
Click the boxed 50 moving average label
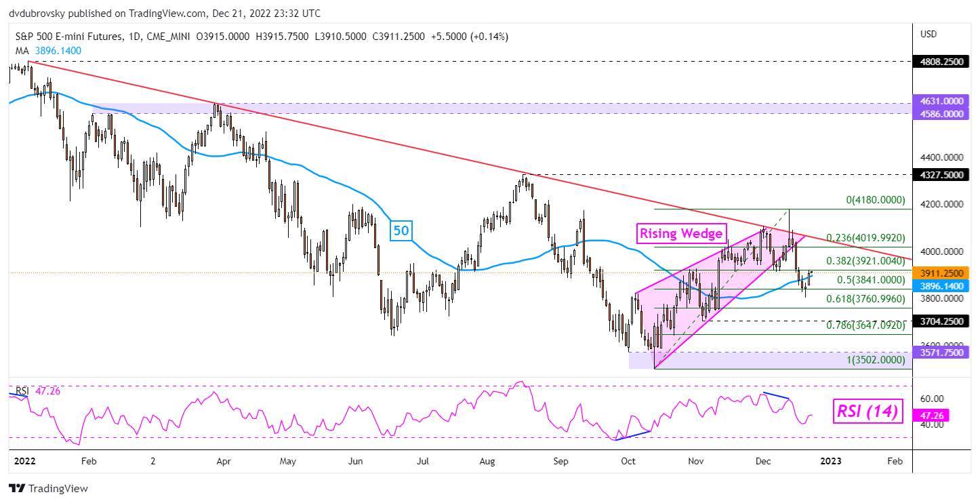tap(402, 230)
